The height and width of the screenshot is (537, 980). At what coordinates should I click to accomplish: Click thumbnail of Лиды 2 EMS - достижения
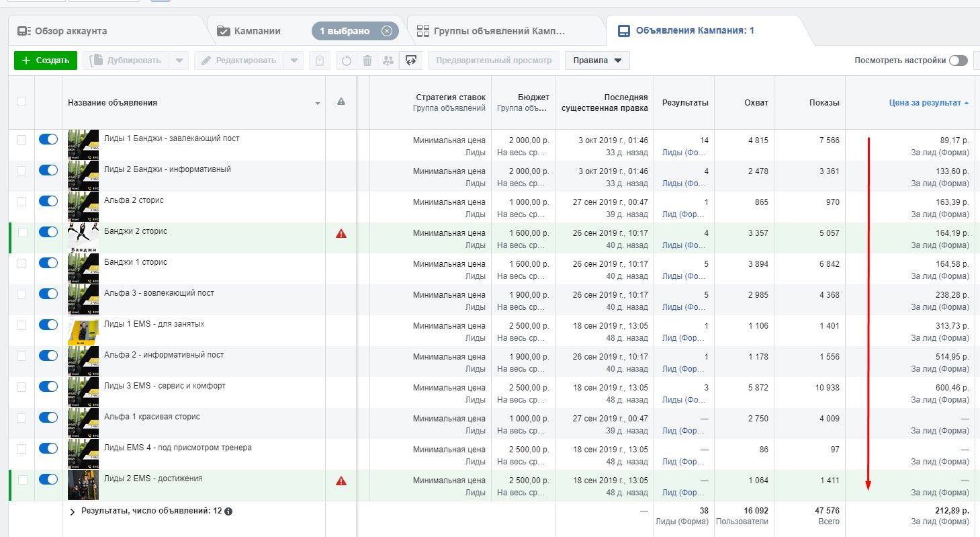[x=83, y=485]
